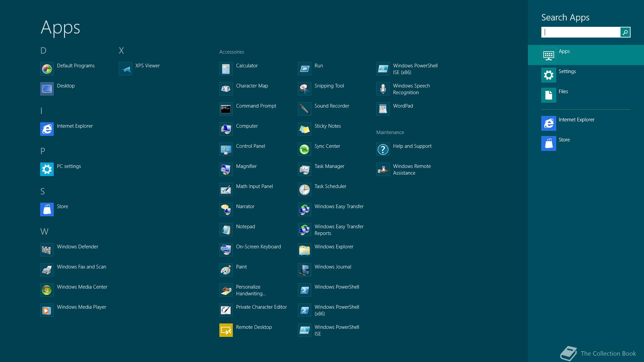Click Windows PowerShell (x86) label
Image resolution: width=644 pixels, height=362 pixels.
pos(337,310)
